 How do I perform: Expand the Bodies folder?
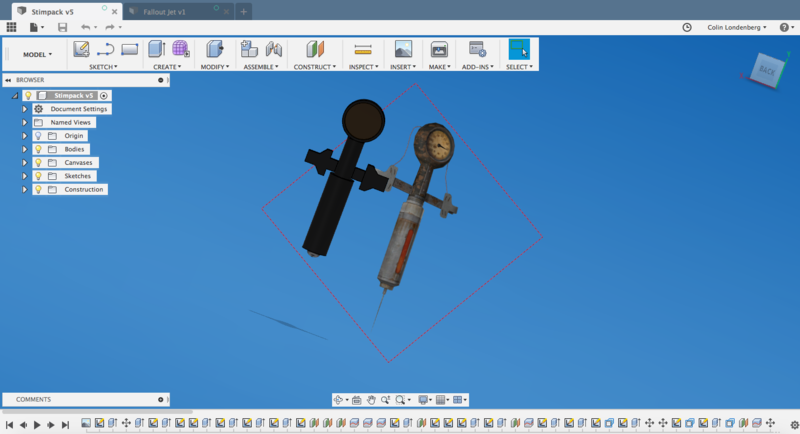click(x=24, y=149)
